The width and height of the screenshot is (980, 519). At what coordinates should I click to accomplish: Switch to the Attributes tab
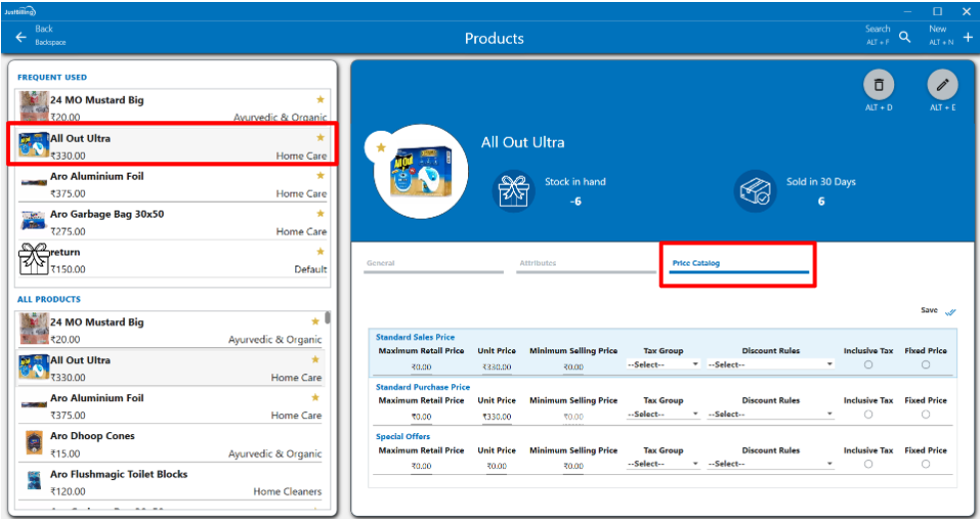coord(587,264)
